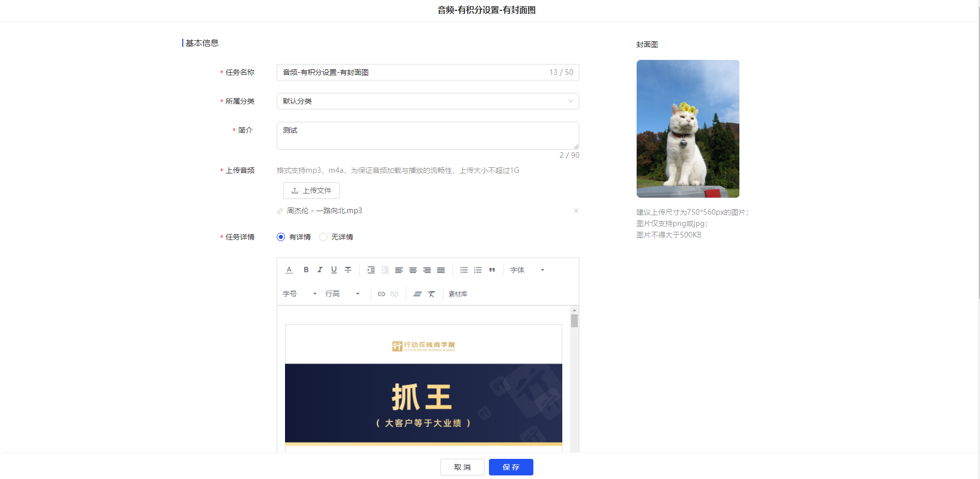Align text left
The height and width of the screenshot is (479, 980).
(399, 270)
